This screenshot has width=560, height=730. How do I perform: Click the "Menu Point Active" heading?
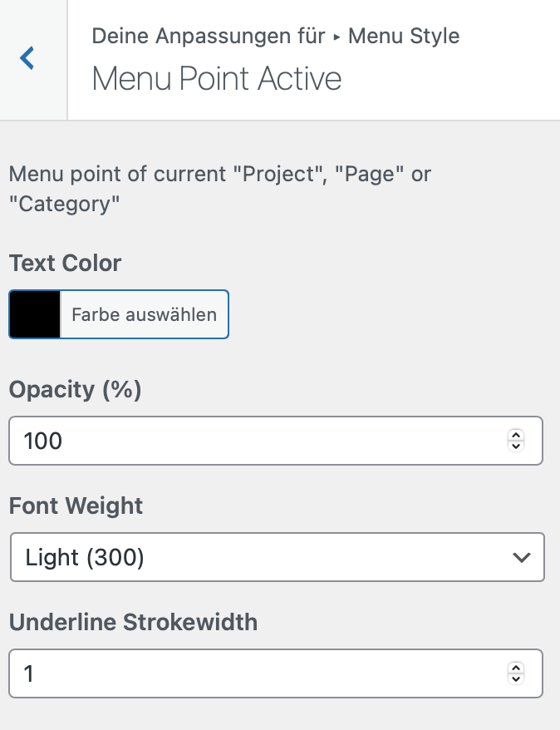pyautogui.click(x=217, y=79)
